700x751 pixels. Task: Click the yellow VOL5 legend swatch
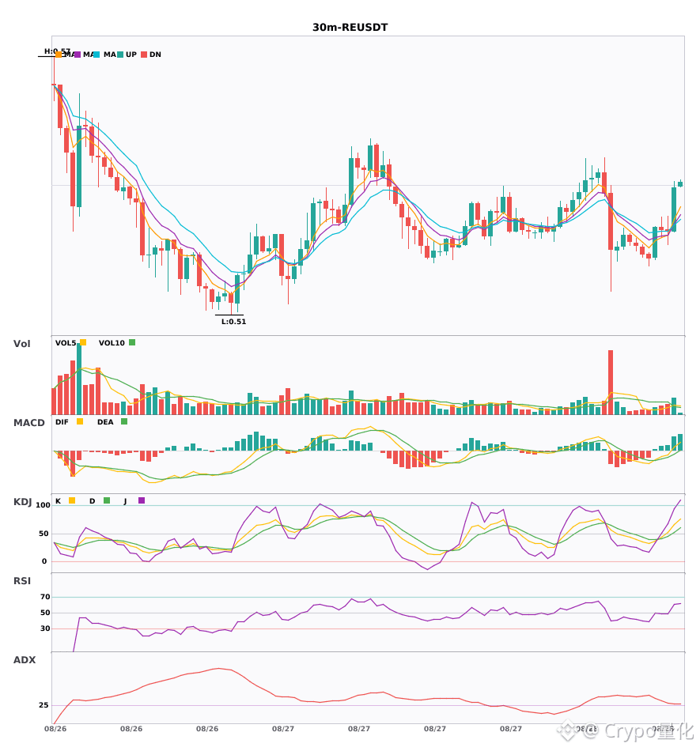coord(83,342)
